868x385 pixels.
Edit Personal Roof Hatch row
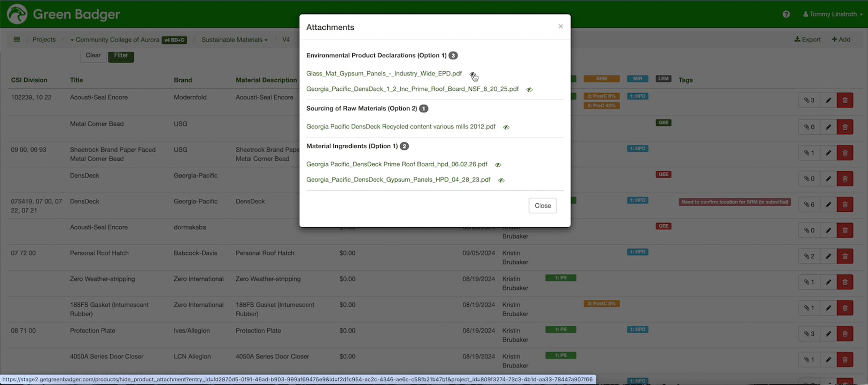828,256
